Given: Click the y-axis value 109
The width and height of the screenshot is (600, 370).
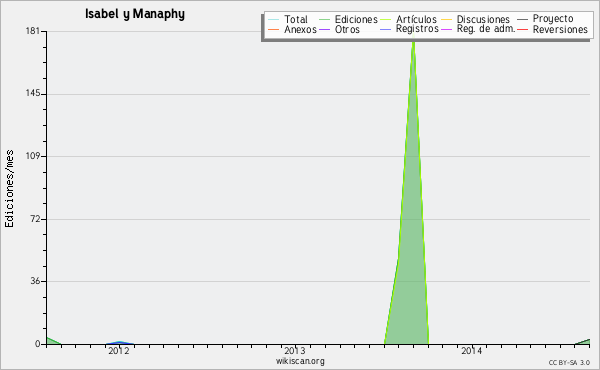Looking at the screenshot, I should [33, 156].
